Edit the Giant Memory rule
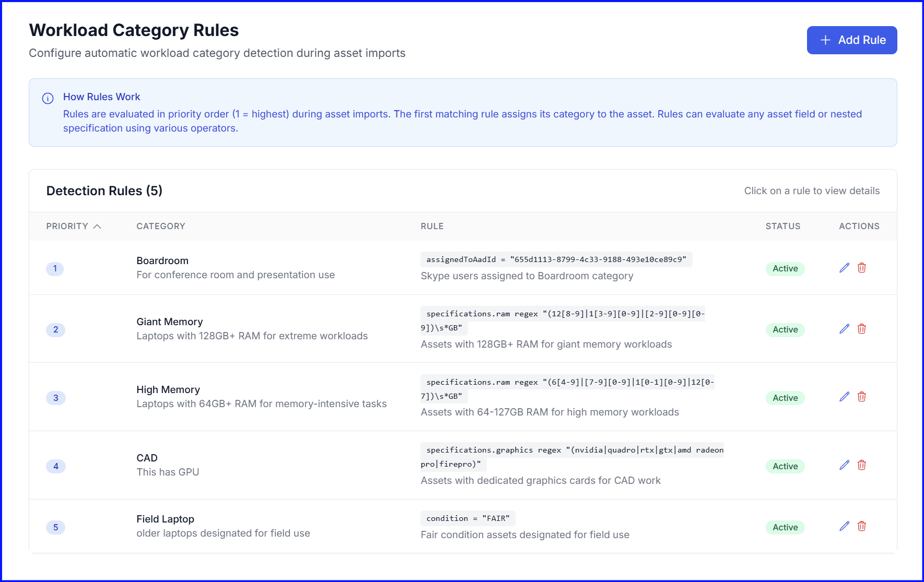Screen dimensions: 924x582 [x=844, y=329]
